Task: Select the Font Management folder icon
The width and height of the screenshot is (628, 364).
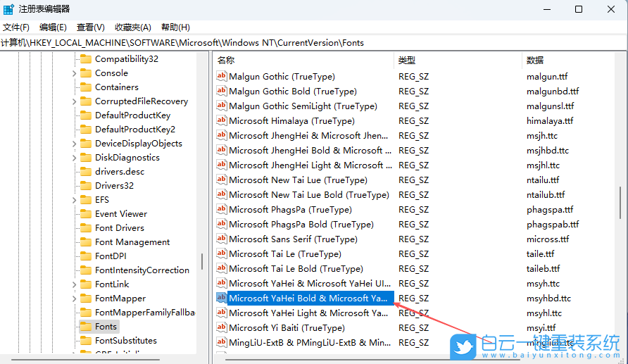Action: [x=86, y=242]
